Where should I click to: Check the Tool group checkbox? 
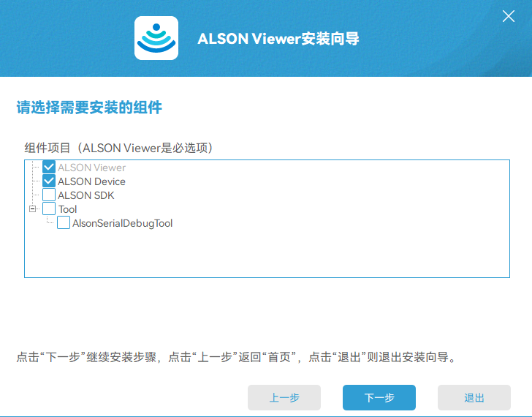click(x=49, y=209)
